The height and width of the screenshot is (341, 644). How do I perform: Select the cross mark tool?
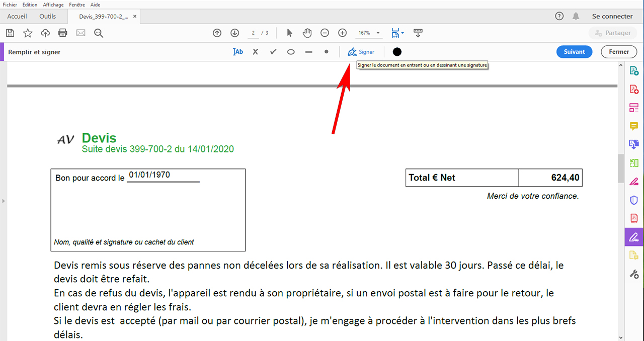click(x=256, y=52)
